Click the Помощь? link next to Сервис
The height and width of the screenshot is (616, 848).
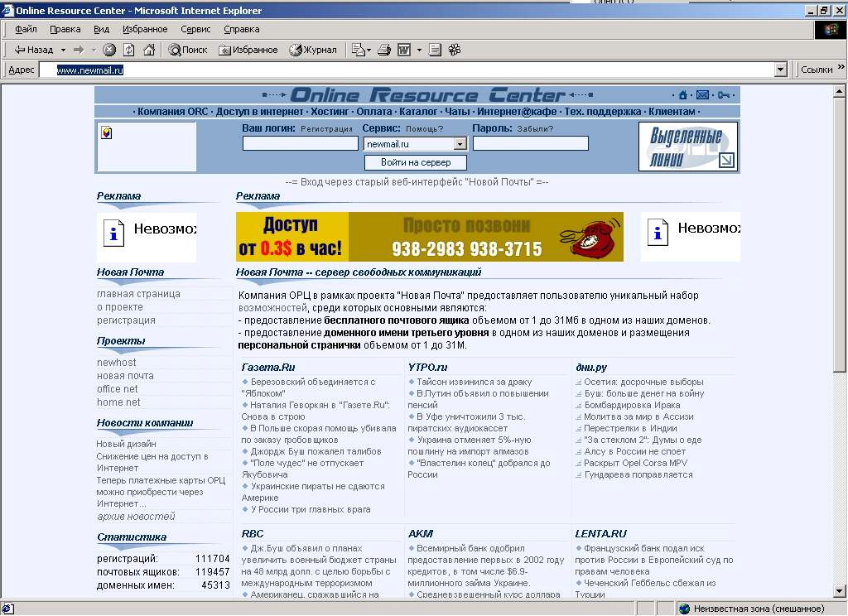coord(424,128)
